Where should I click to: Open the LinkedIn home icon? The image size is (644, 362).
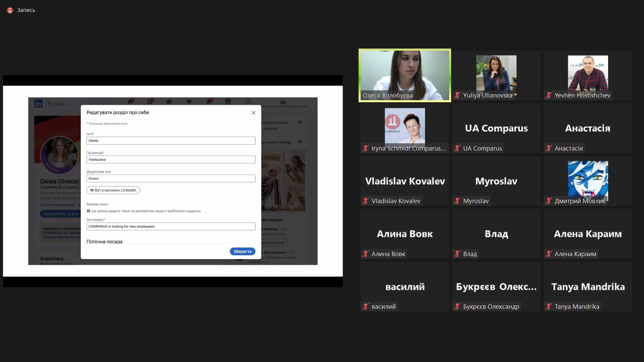tap(131, 101)
